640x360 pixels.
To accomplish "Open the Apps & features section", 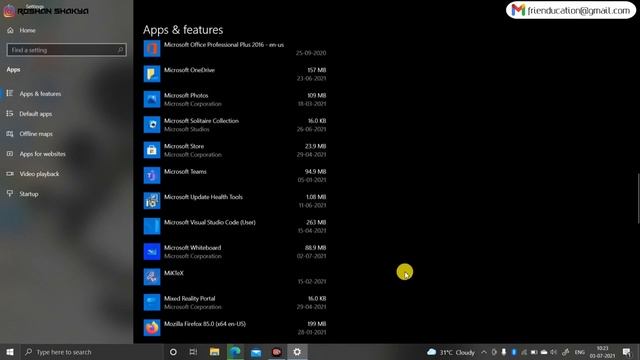I will coord(40,93).
